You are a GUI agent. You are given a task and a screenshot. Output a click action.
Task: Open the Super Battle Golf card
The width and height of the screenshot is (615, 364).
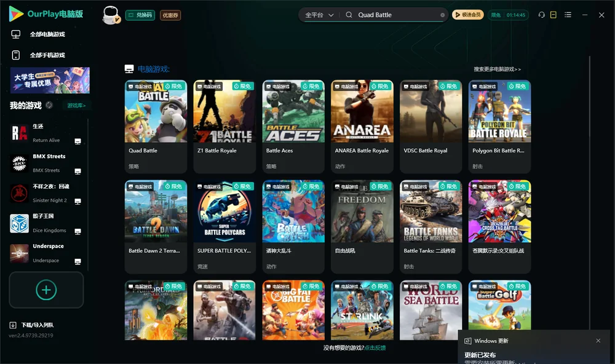(499, 305)
